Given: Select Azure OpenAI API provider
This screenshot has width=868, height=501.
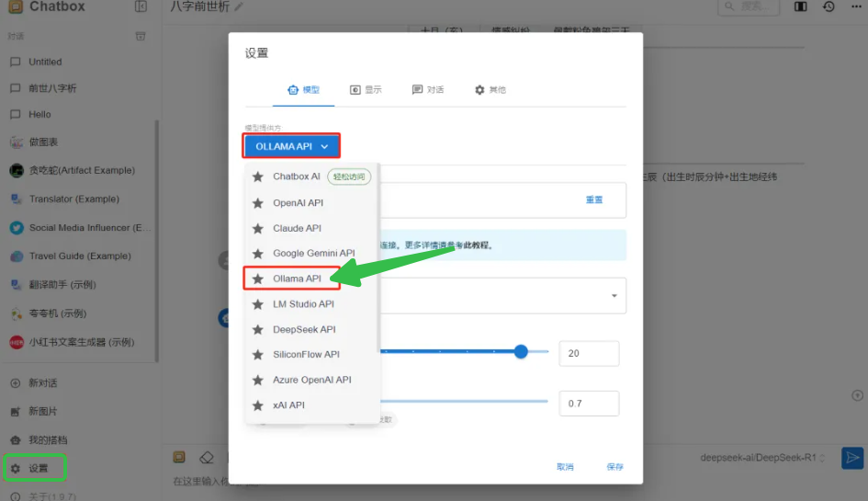Looking at the screenshot, I should 311,381.
